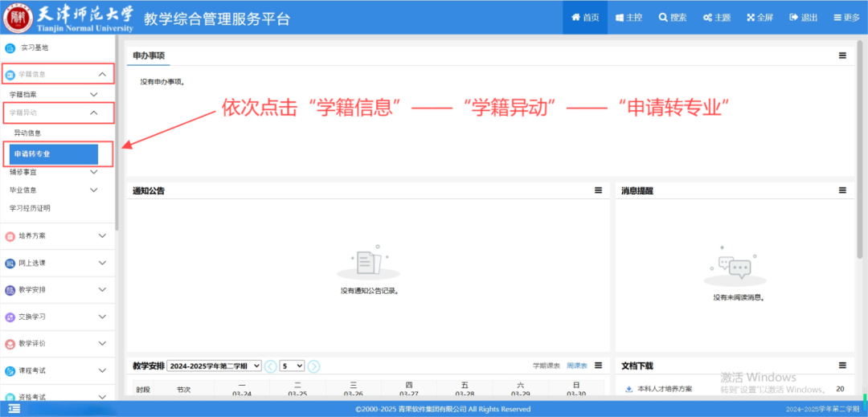Screen dimensions: 868x417
Task: Open 主控 control panel from top bar
Action: point(628,18)
